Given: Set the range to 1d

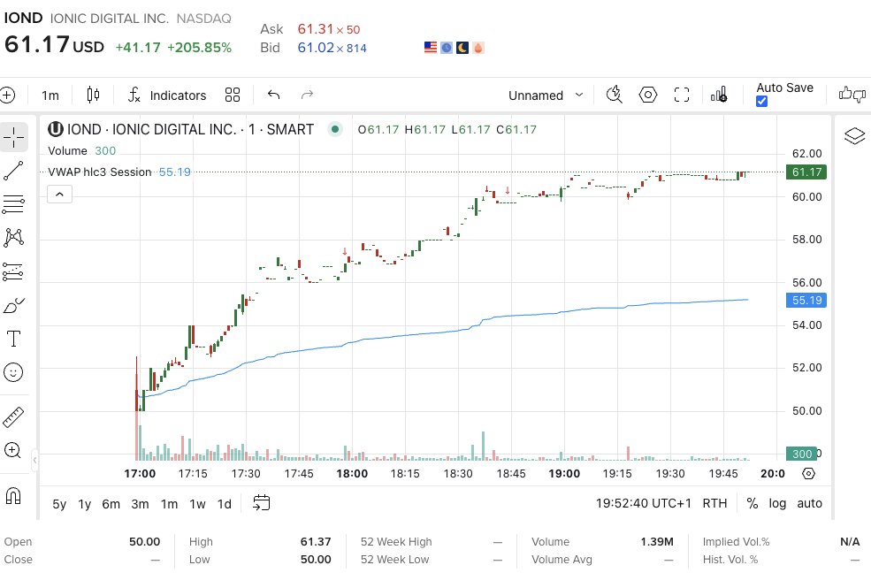Looking at the screenshot, I should (x=225, y=504).
